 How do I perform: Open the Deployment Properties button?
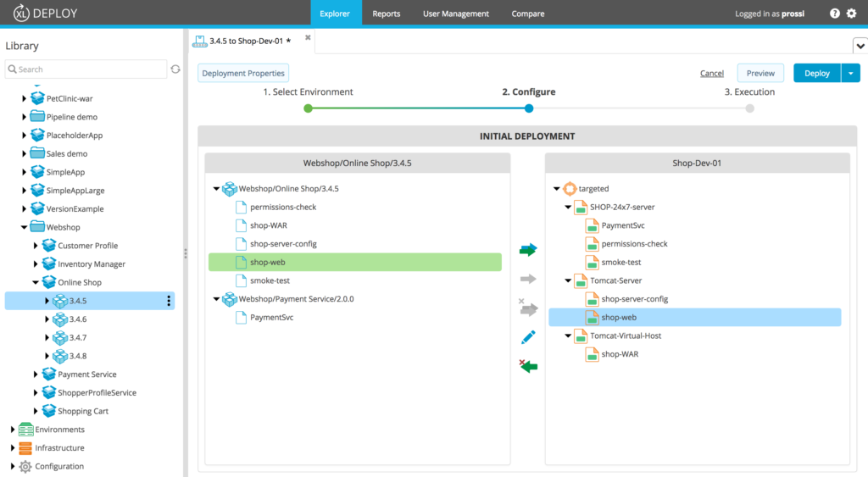243,74
